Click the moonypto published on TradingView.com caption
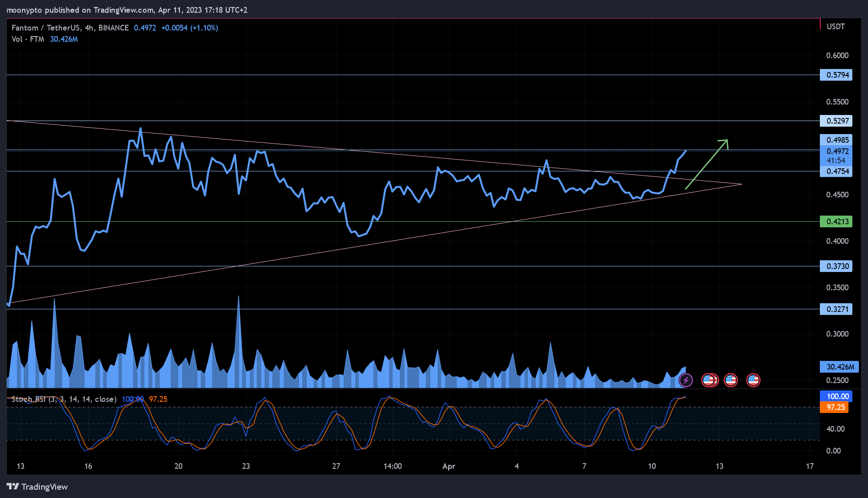 [x=127, y=10]
